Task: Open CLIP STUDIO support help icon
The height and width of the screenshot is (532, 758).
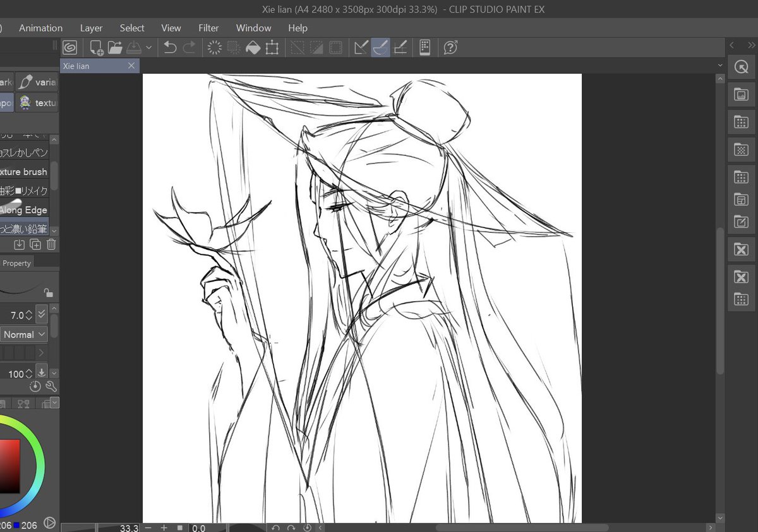Action: tap(450, 47)
